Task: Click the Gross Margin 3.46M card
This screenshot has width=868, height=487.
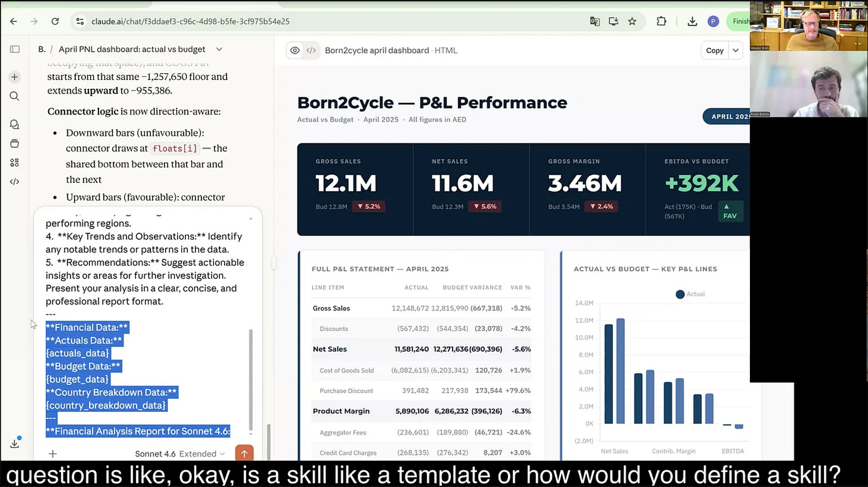Action: coord(587,189)
